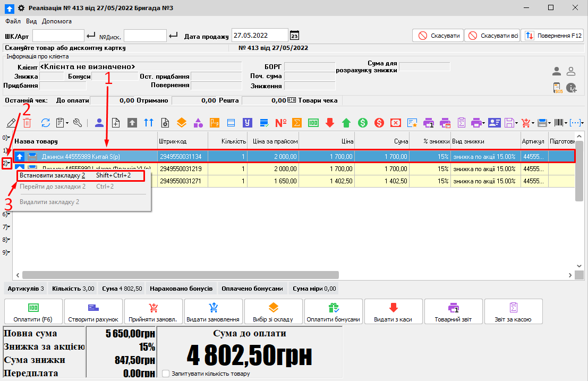The height and width of the screenshot is (381, 588).
Task: Open the Файл menu
Action: click(13, 21)
